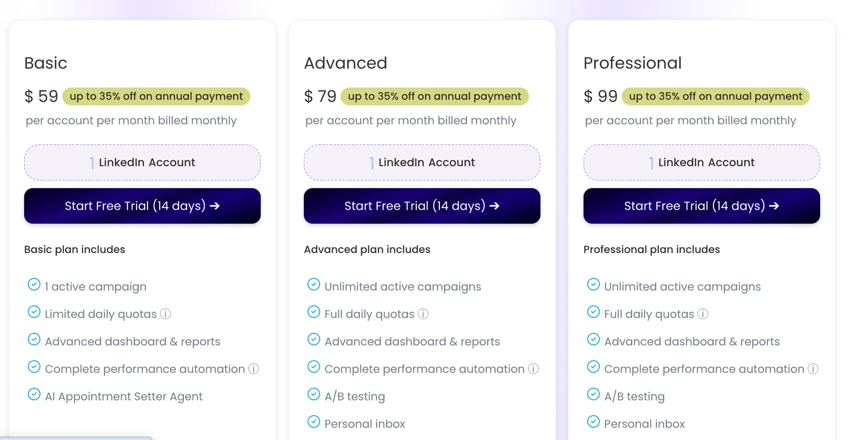Click checkmark icon beside 1 active campaign
The width and height of the screenshot is (868, 440).
pyautogui.click(x=34, y=284)
